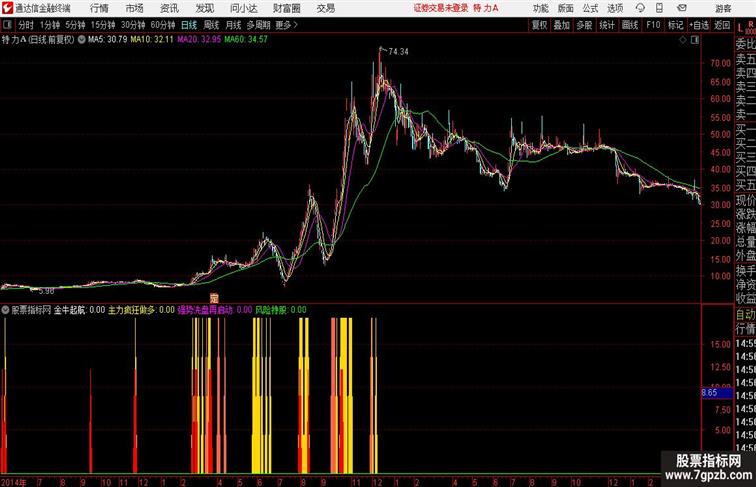This screenshot has width=756, height=487.
Task: Select the 日线 period tab
Action: [189, 25]
